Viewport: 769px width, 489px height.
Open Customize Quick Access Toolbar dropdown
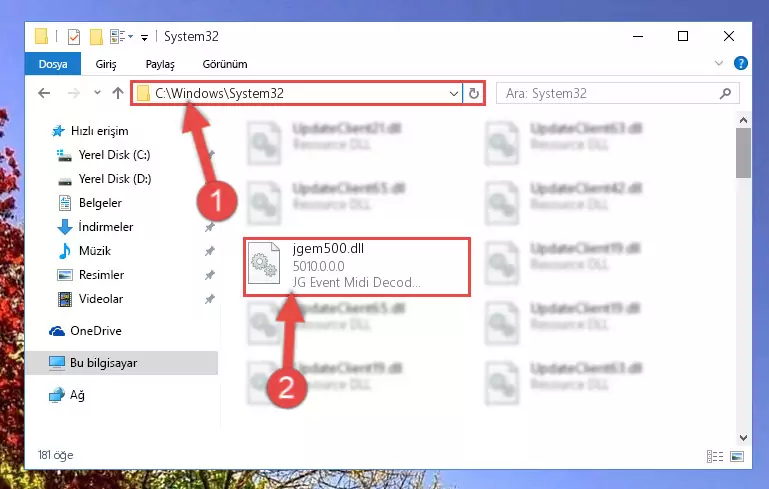144,37
